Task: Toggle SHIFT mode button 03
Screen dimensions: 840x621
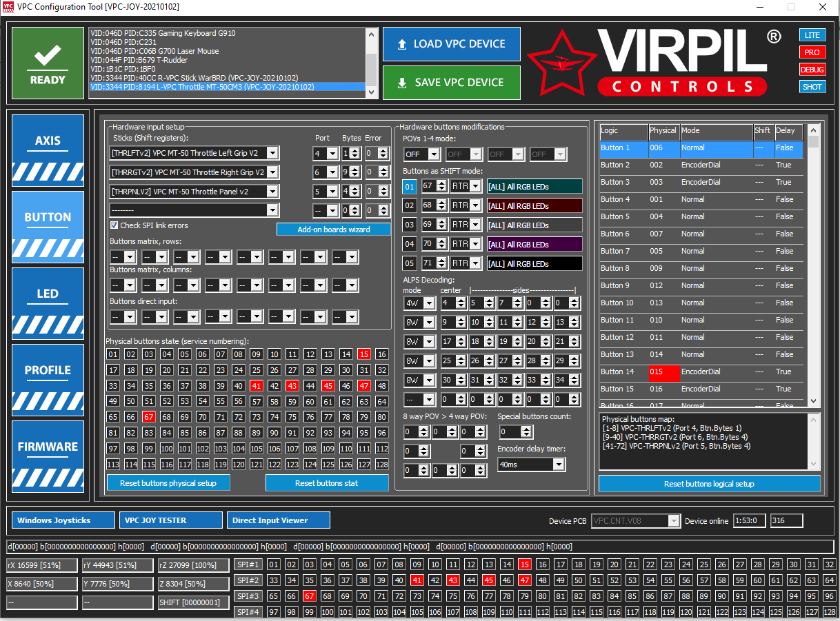Action: point(410,225)
